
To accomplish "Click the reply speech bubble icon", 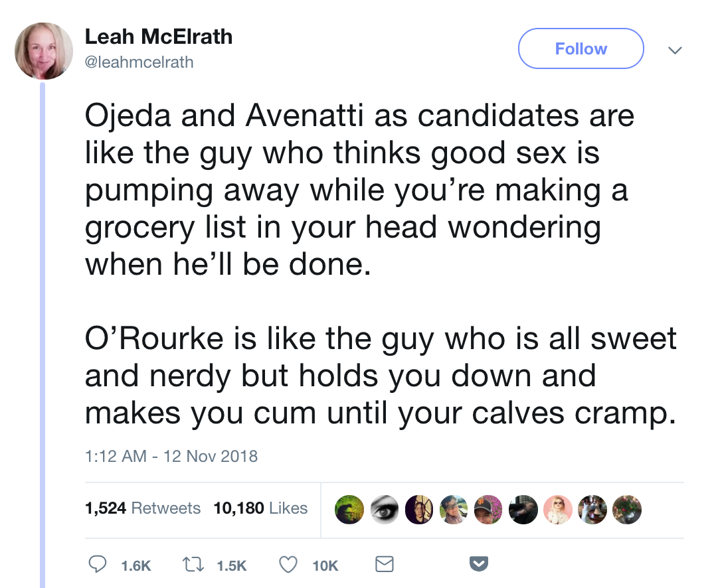I will (x=98, y=564).
